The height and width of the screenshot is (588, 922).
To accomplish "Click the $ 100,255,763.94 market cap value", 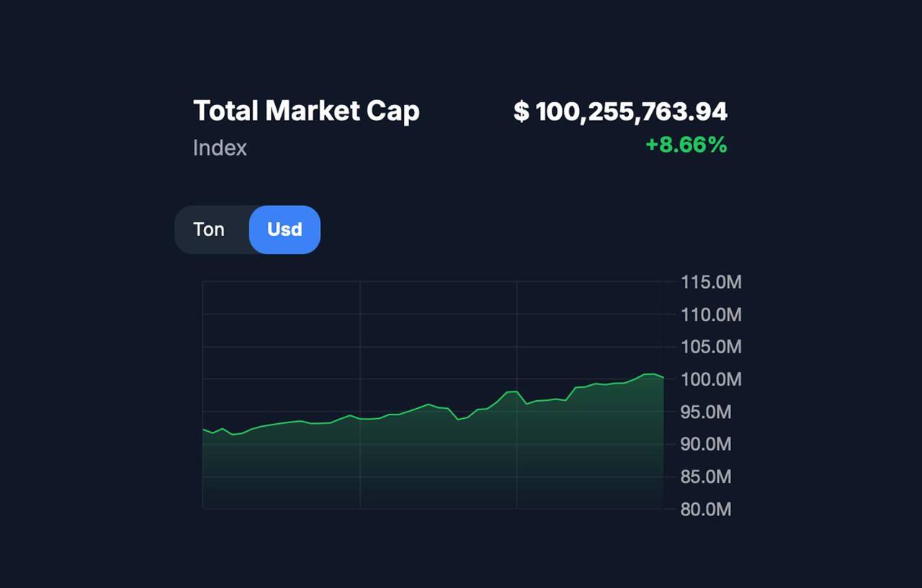I will pyautogui.click(x=620, y=112).
